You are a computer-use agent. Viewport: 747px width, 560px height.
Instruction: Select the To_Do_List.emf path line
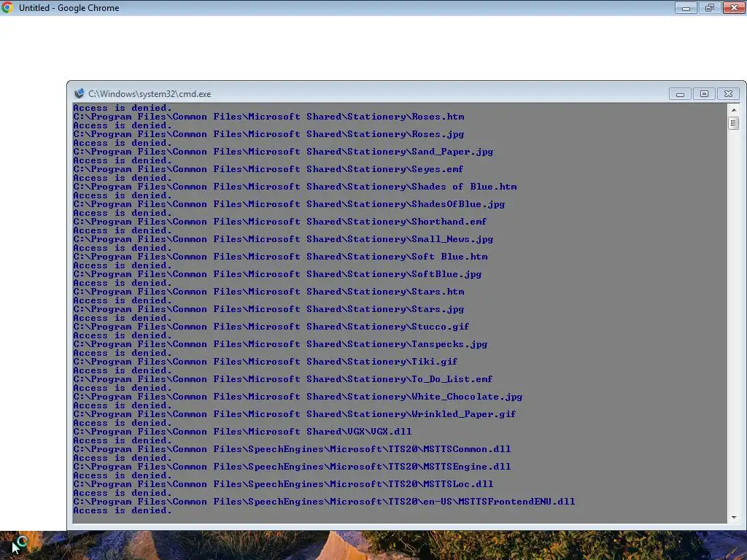point(282,379)
